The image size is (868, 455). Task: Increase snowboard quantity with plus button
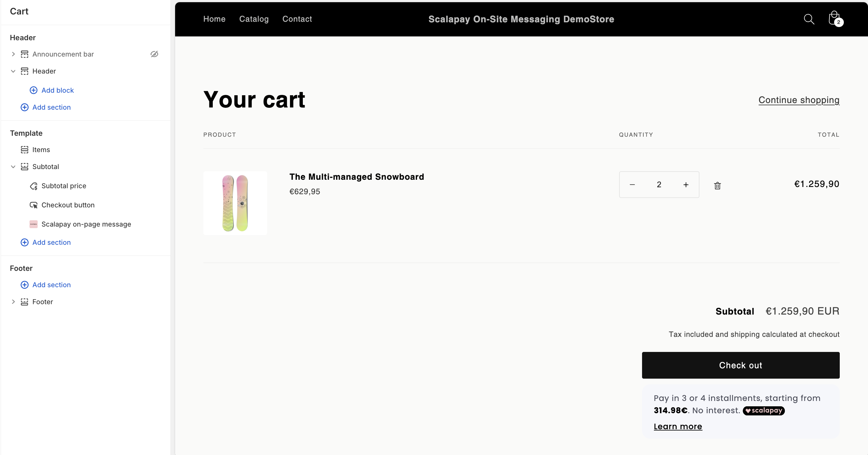pos(686,185)
